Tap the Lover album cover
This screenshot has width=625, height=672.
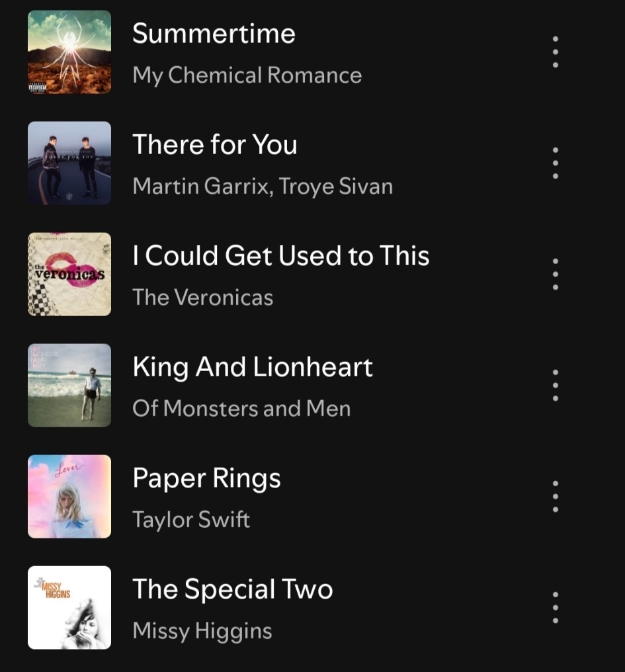coord(69,496)
